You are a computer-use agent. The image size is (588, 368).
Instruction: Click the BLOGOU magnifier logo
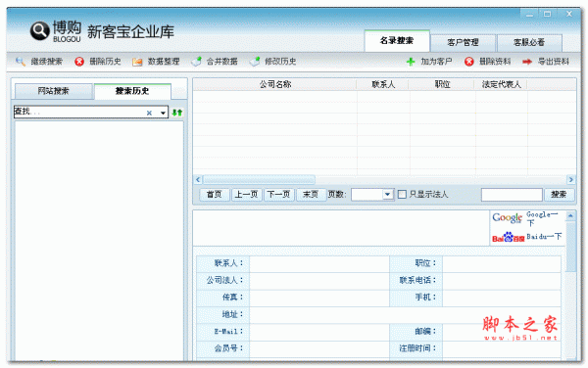point(40,30)
